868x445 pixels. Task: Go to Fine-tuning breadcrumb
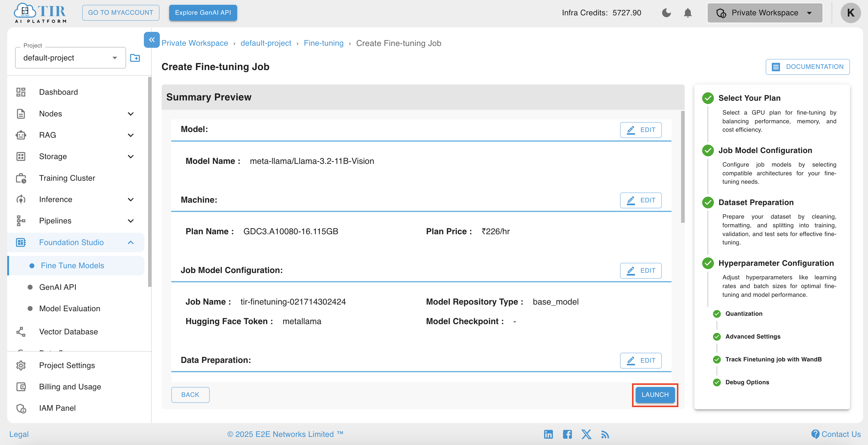pyautogui.click(x=324, y=43)
